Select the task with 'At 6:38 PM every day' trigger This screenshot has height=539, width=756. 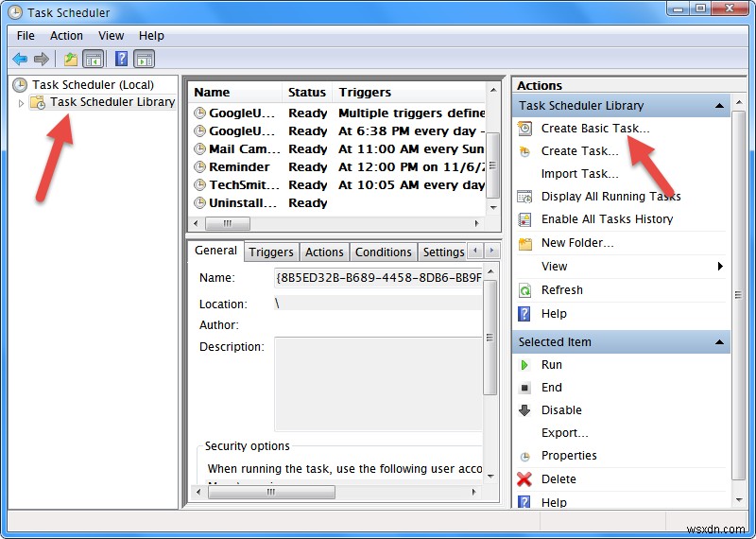337,131
